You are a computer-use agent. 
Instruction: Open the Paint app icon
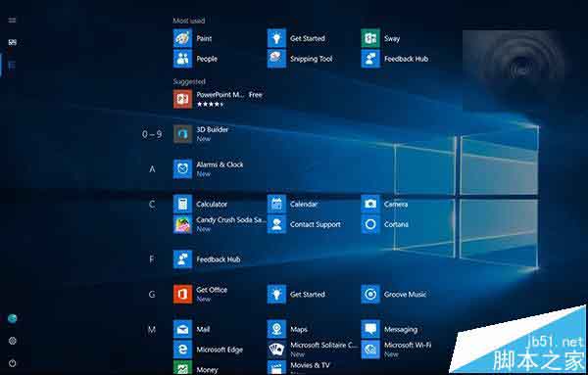pyautogui.click(x=182, y=38)
